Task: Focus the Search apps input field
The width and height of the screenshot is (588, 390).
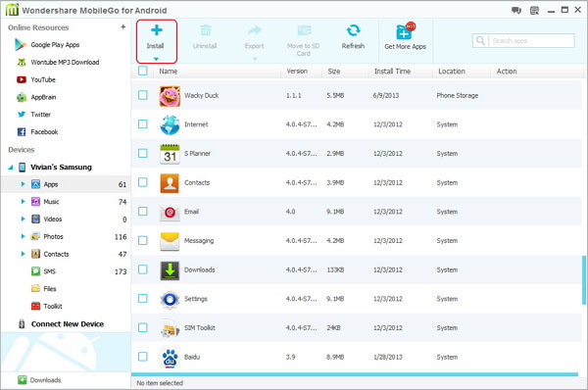Action: pos(532,40)
